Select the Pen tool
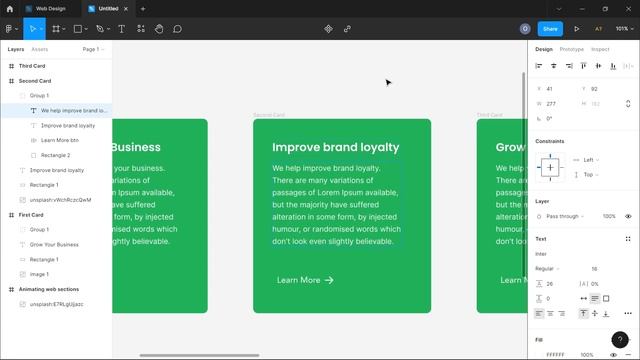 point(100,29)
